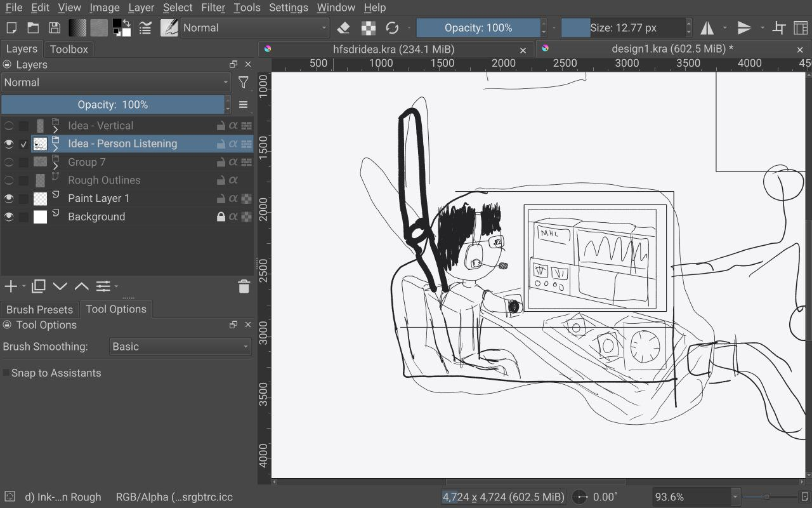Open Brush Smoothing dropdown set to Basic

(180, 347)
